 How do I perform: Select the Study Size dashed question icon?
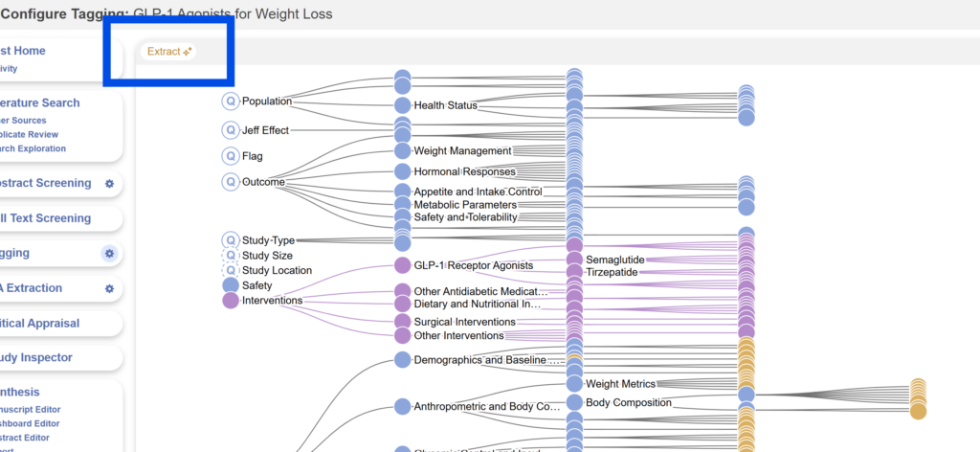231,255
